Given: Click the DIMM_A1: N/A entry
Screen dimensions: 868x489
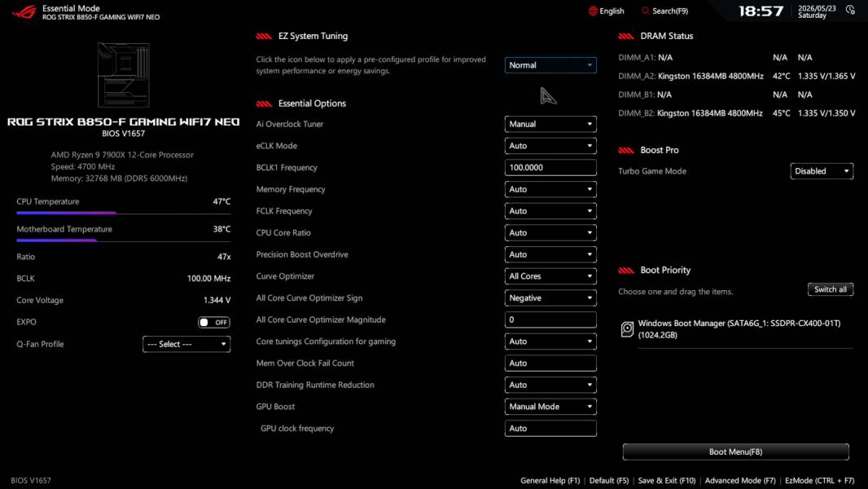Looking at the screenshot, I should click(x=645, y=58).
